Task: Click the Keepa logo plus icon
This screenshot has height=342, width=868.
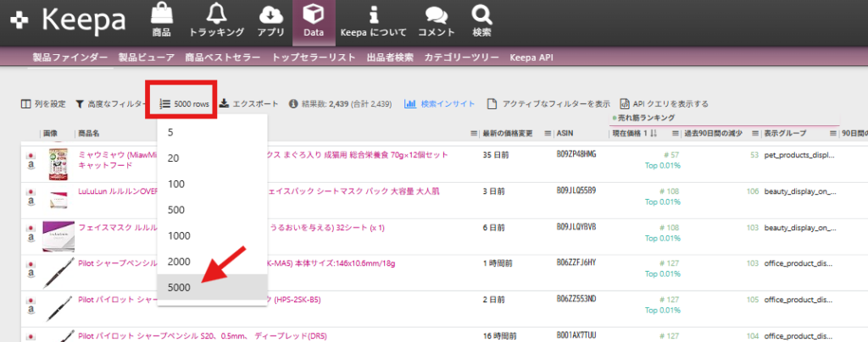Action: click(x=20, y=20)
